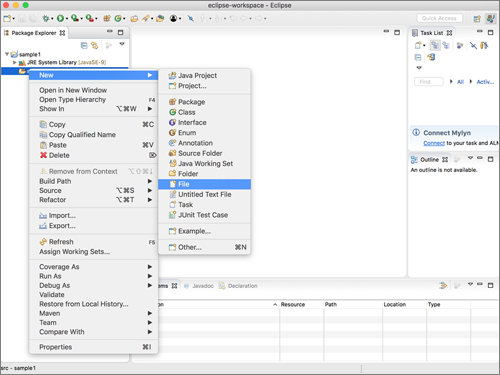Click Copy in context menu

point(93,124)
